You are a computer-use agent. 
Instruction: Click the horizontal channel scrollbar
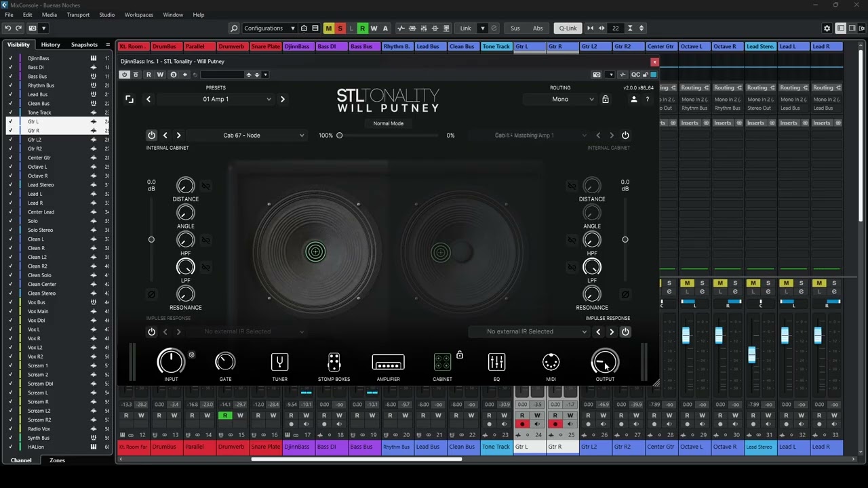click(x=356, y=460)
